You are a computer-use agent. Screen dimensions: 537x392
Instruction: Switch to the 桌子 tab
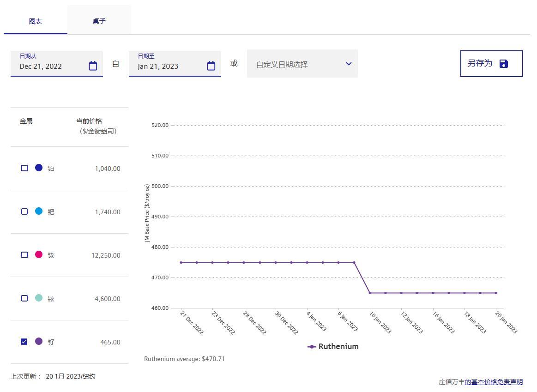[x=99, y=21]
